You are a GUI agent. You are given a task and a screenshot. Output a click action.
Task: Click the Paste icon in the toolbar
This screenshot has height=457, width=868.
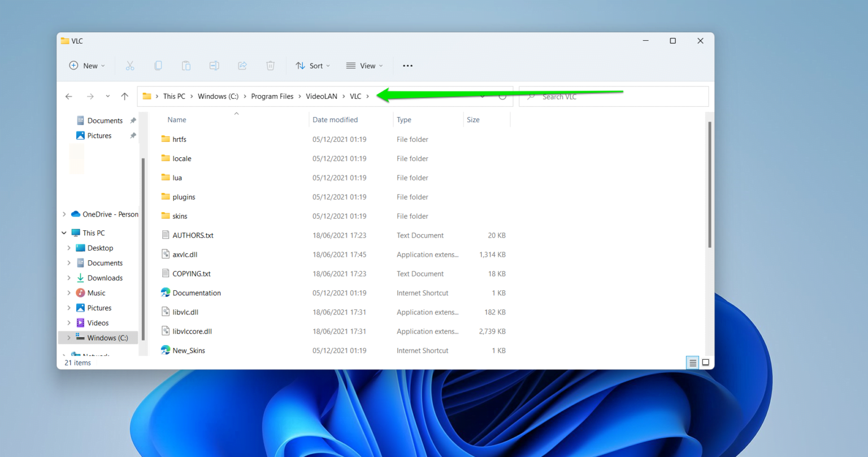186,66
